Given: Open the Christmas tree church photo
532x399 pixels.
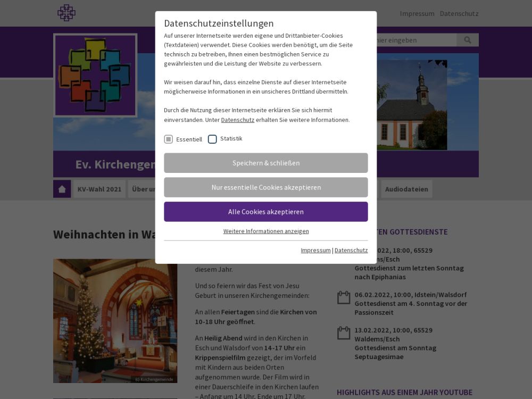Looking at the screenshot, I should click(115, 321).
